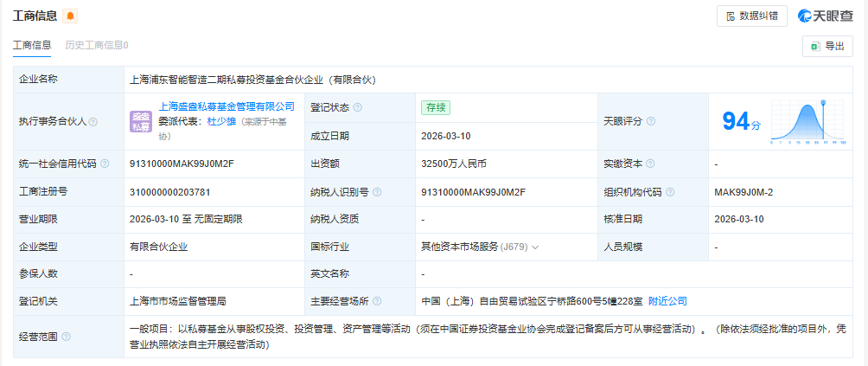This screenshot has width=868, height=366.
Task: Click help icon beside 天眼评分
Action: 651,122
